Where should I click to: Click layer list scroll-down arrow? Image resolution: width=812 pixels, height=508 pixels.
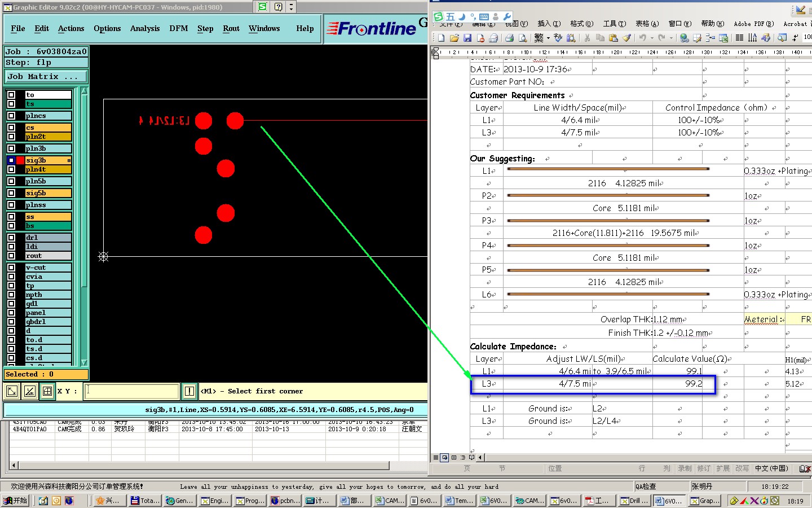point(84,362)
